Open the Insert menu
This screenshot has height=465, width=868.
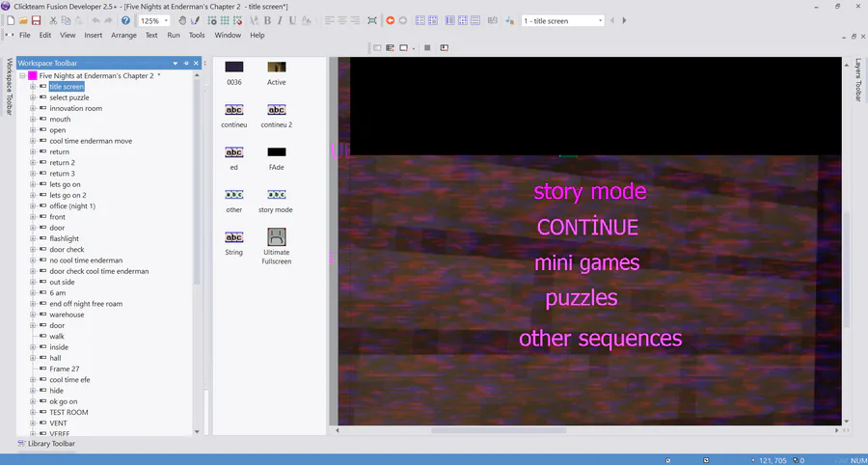93,35
